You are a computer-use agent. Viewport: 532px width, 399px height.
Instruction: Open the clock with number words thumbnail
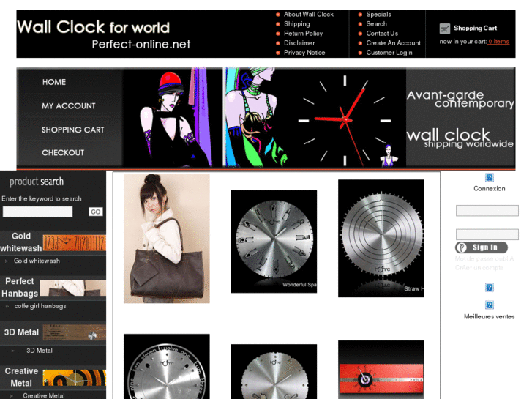coord(167,366)
